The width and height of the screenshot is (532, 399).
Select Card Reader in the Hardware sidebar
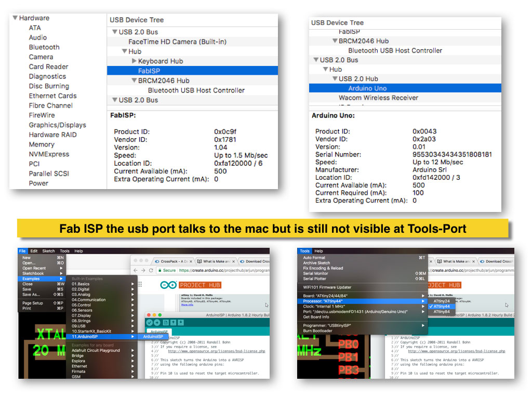tap(48, 66)
